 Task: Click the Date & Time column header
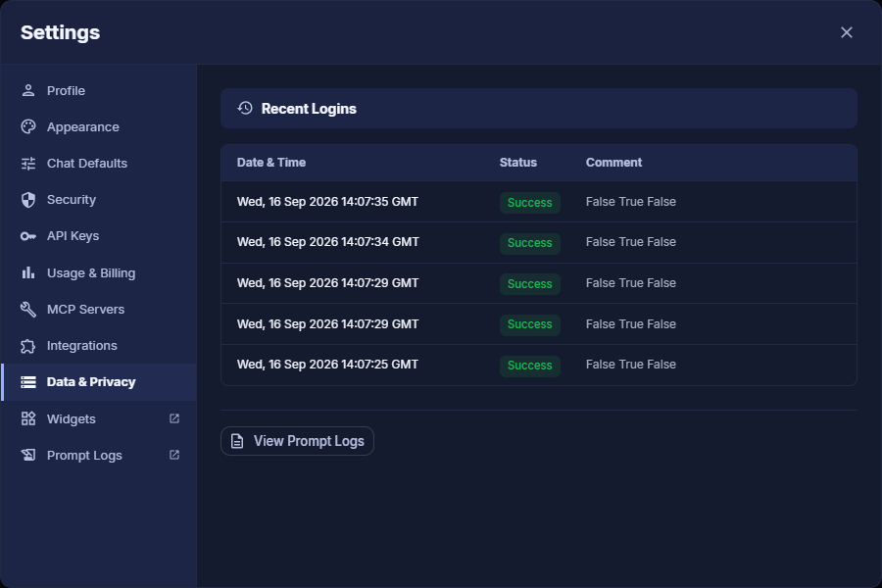[x=271, y=163]
